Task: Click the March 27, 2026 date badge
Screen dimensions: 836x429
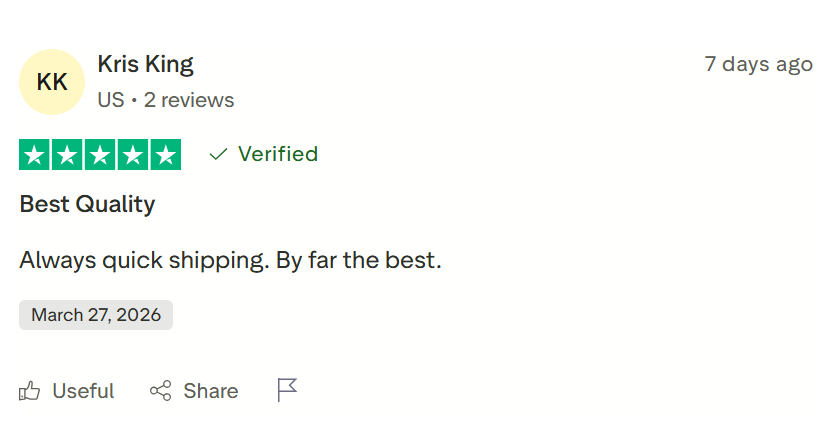Action: click(96, 315)
